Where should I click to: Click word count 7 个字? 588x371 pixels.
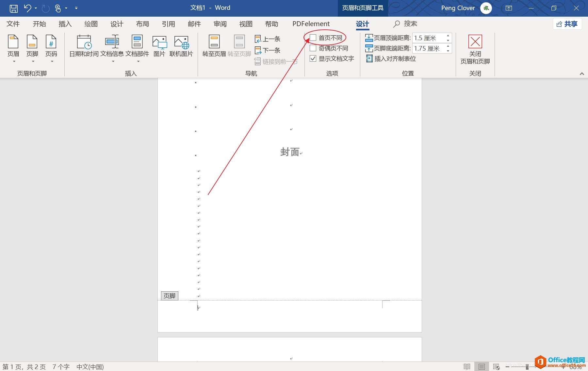pos(61,367)
